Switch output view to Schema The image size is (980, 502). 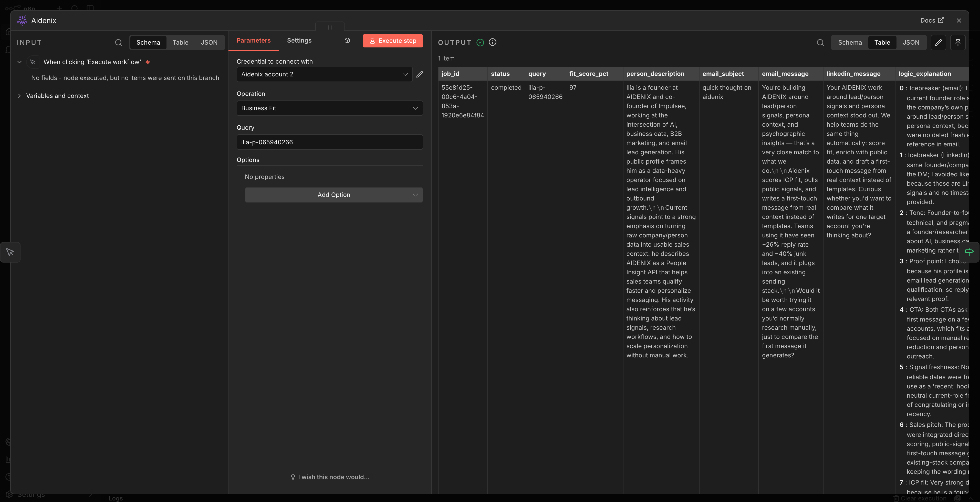[850, 42]
